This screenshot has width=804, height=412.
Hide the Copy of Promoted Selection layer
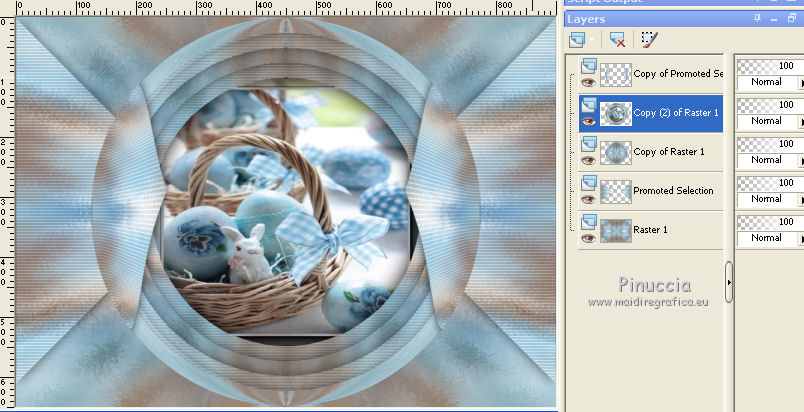[588, 81]
